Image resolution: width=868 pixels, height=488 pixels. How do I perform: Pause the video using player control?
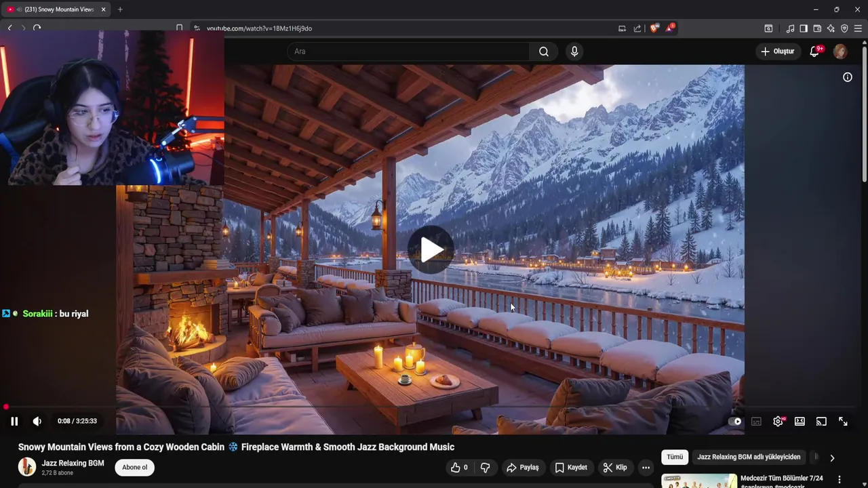click(x=14, y=421)
